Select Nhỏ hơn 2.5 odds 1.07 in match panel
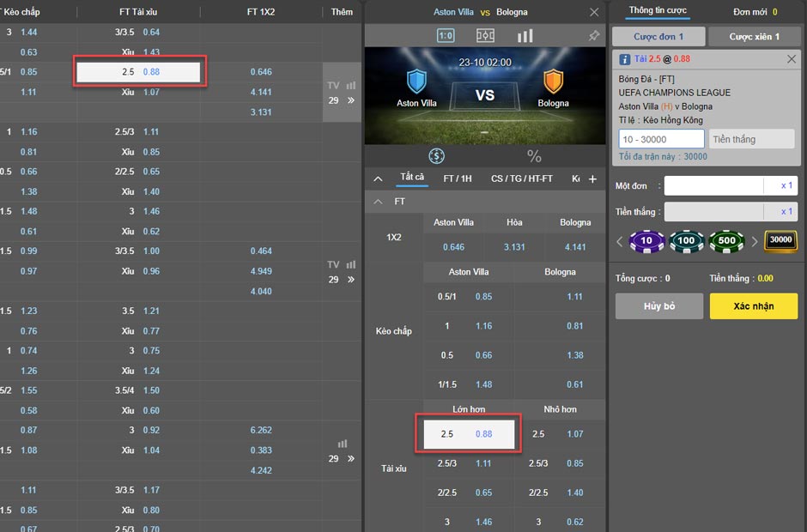Image resolution: width=807 pixels, height=532 pixels. coord(575,433)
